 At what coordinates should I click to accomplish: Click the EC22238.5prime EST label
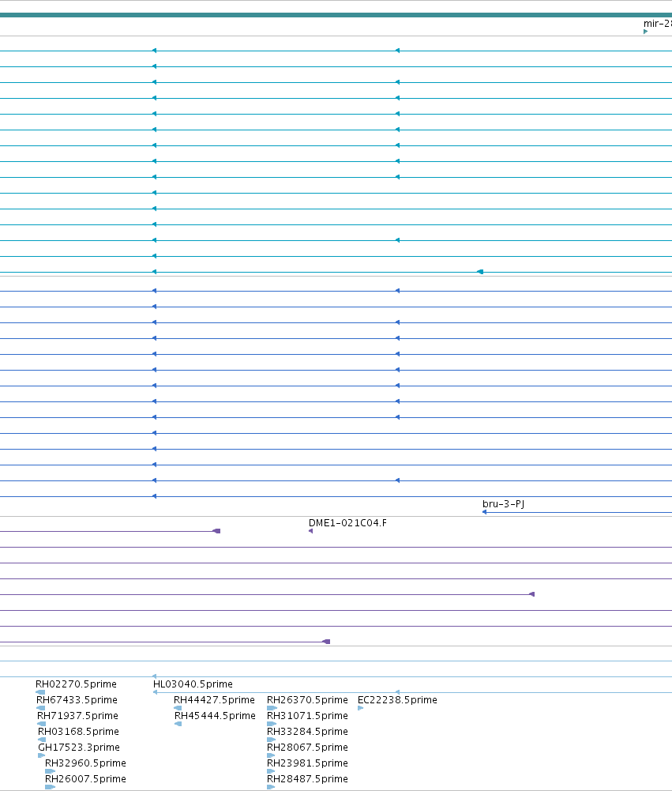point(397,699)
